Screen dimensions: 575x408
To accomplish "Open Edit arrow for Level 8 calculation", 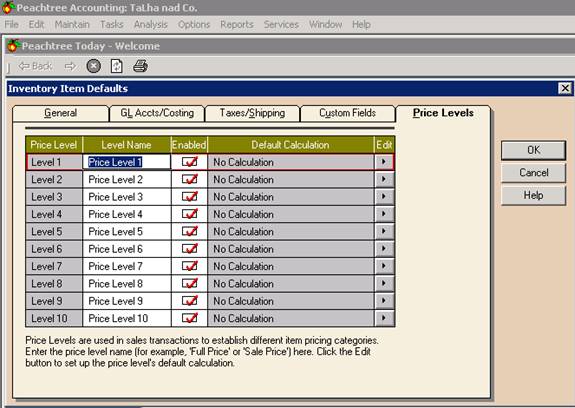I will [x=384, y=283].
